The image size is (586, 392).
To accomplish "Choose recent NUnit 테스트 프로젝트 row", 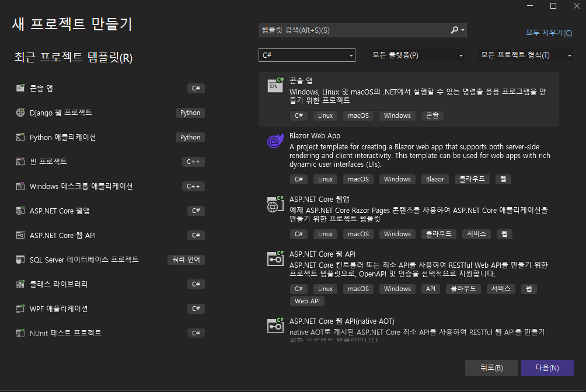I will click(110, 333).
